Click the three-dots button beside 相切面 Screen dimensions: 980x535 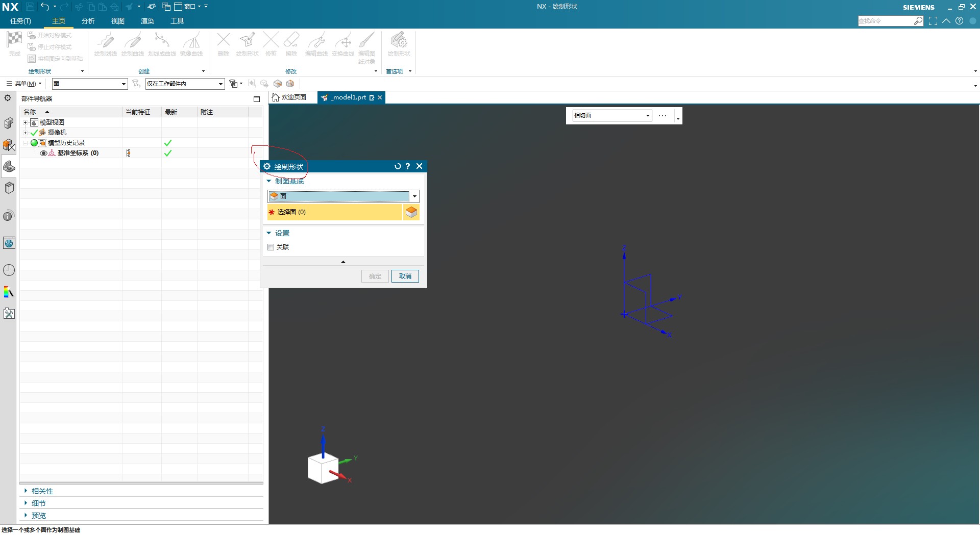click(x=663, y=116)
